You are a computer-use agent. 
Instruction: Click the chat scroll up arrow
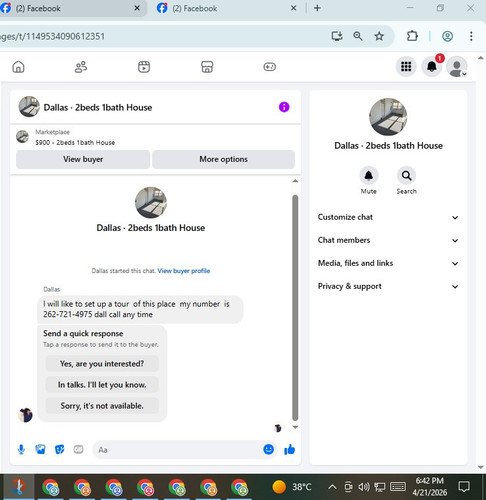(295, 181)
